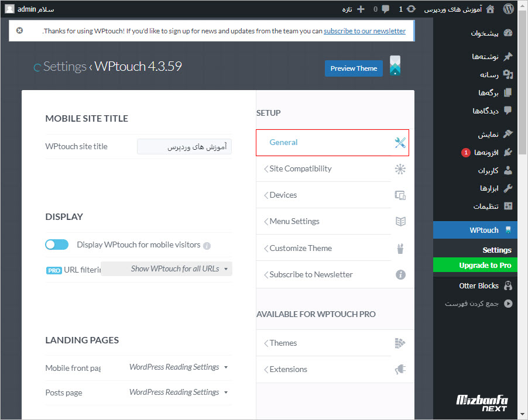Expand the Customize Theme section
Image resolution: width=528 pixels, height=420 pixels.
323,249
